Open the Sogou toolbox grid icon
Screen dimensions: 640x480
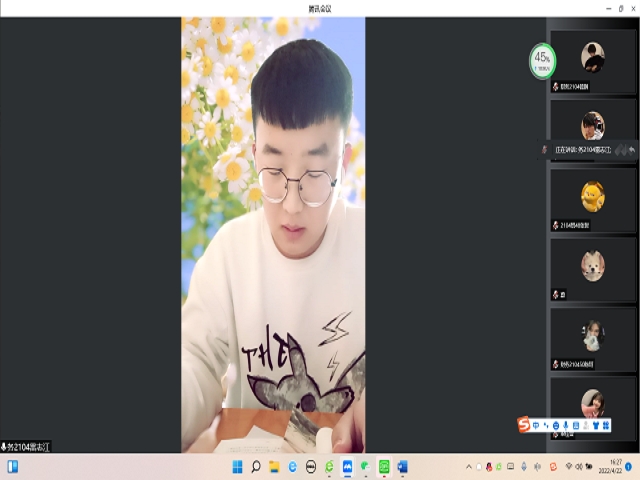606,425
